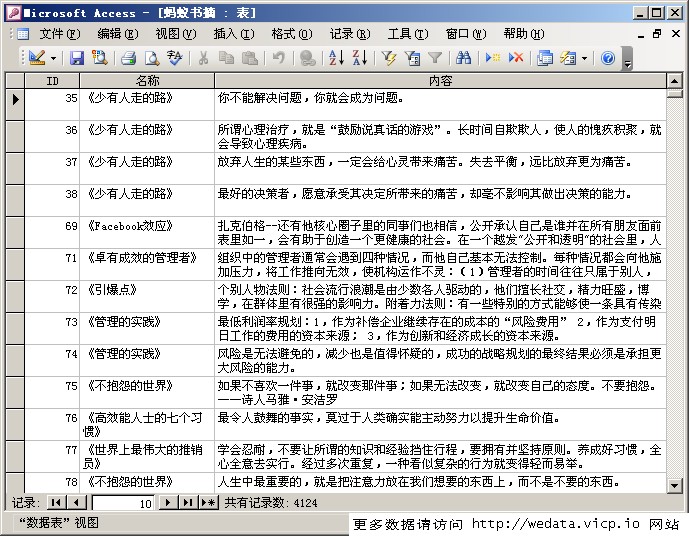Open the 记录(R) menu
689x536 pixels.
point(350,34)
